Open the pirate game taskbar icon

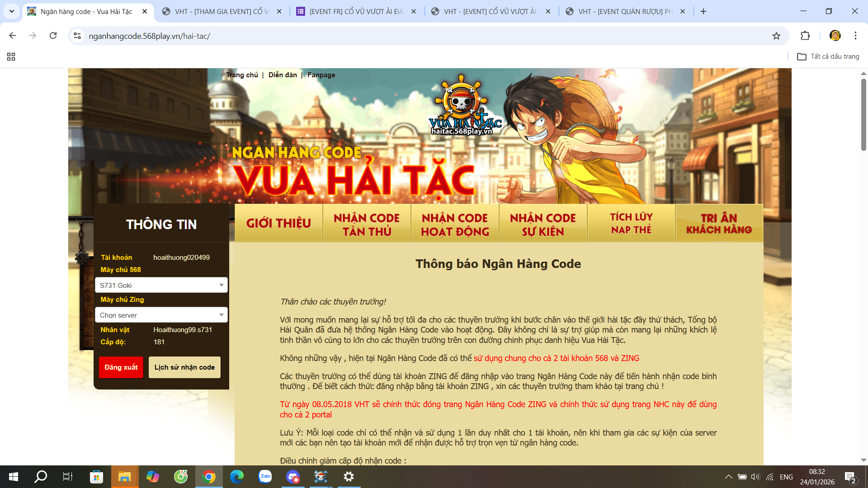click(321, 477)
